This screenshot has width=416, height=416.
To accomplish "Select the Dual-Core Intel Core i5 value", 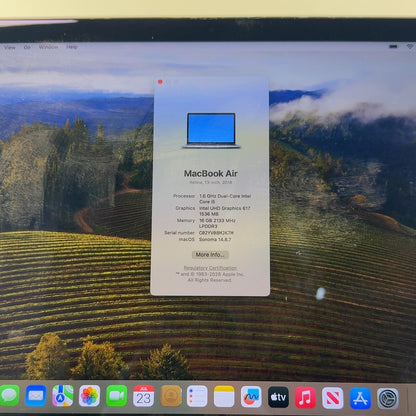I will pos(225,199).
